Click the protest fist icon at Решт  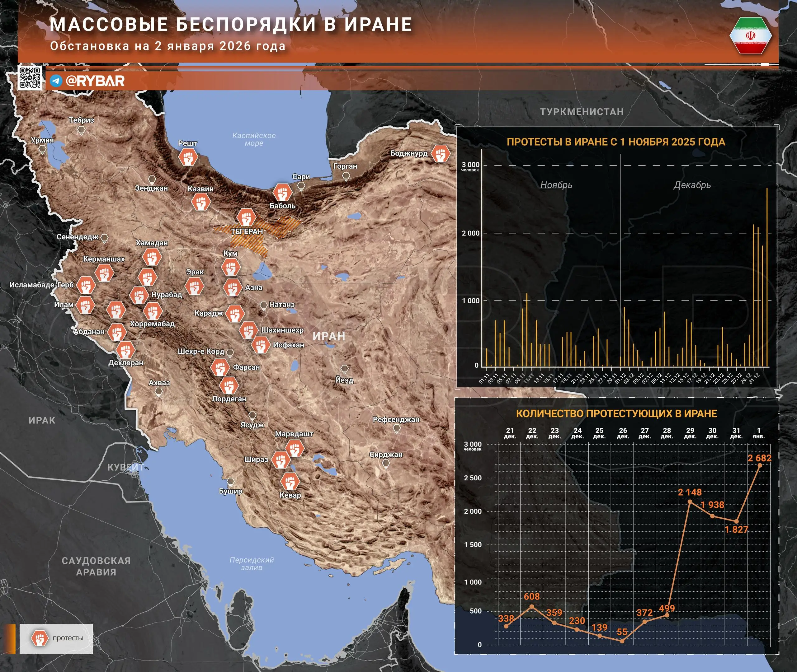188,156
